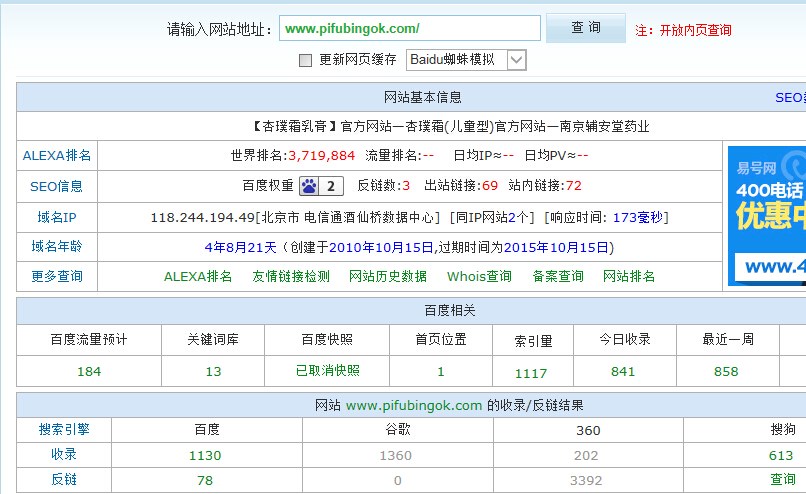Viewport: 806px width, 494px height.
Task: Open the 友情链接检测 link
Action: tap(290, 277)
